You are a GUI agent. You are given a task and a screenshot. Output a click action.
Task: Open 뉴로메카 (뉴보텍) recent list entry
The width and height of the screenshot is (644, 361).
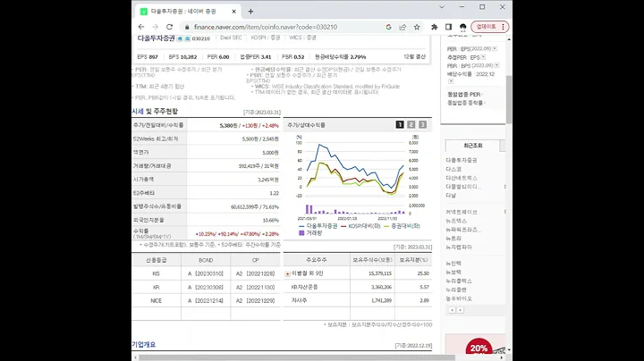pos(453,272)
